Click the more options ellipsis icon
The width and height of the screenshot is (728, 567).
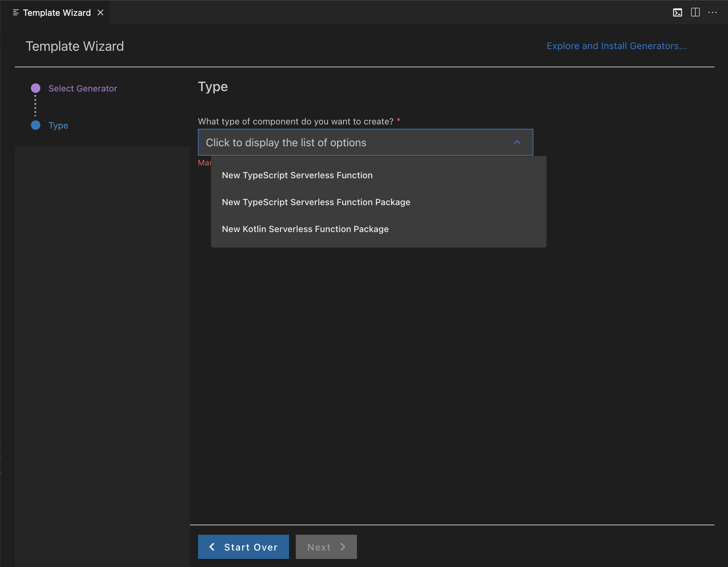coord(713,12)
